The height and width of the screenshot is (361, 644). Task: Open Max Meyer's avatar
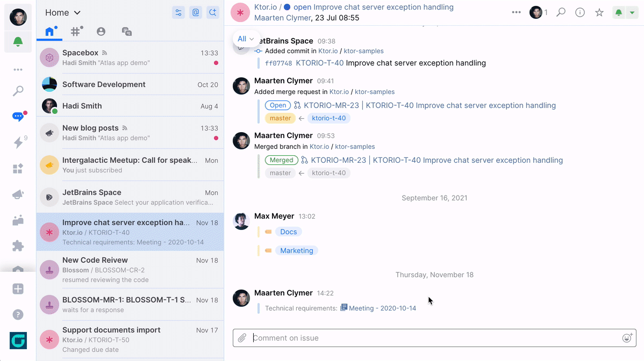click(241, 221)
